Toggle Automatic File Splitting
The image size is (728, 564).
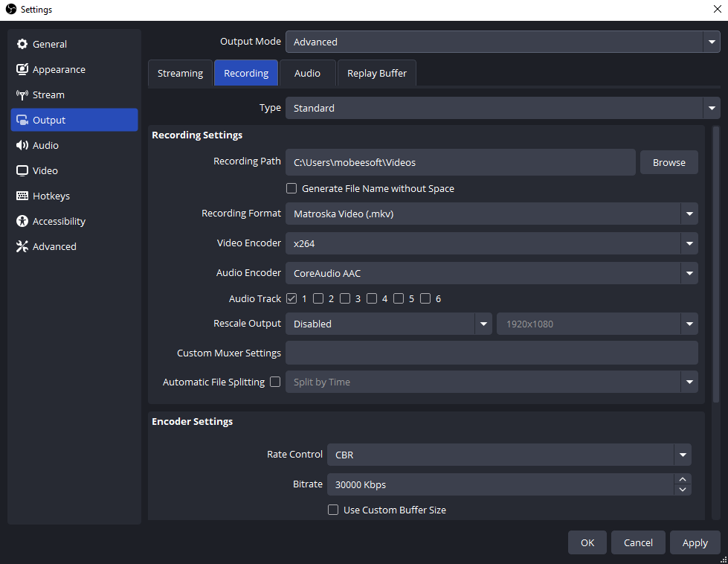coord(275,382)
